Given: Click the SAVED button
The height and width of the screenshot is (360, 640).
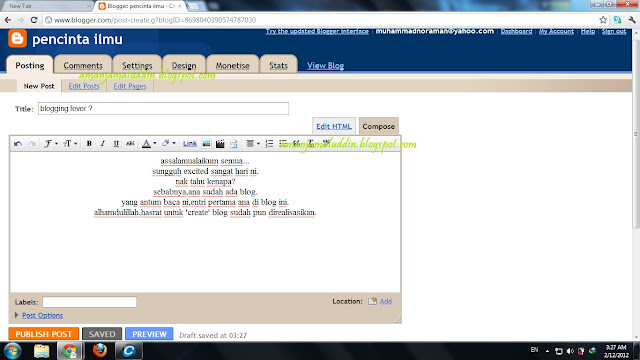Looking at the screenshot, I should (102, 334).
